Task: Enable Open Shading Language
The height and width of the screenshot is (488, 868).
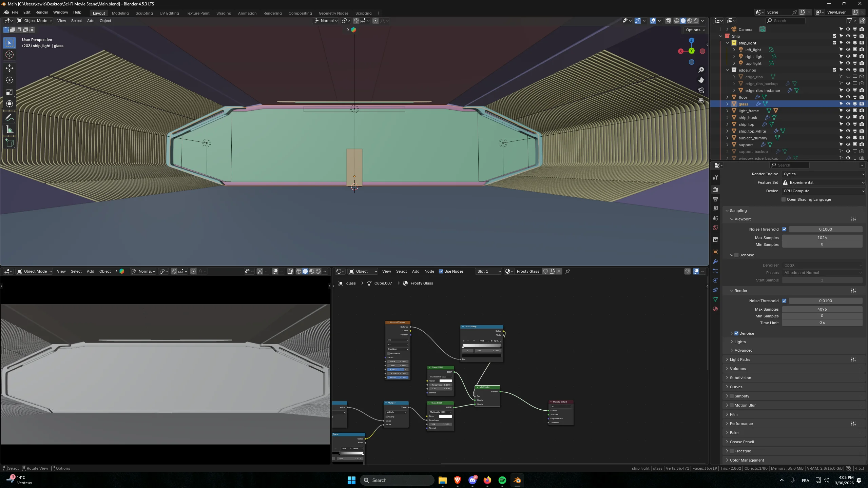Action: coord(783,199)
